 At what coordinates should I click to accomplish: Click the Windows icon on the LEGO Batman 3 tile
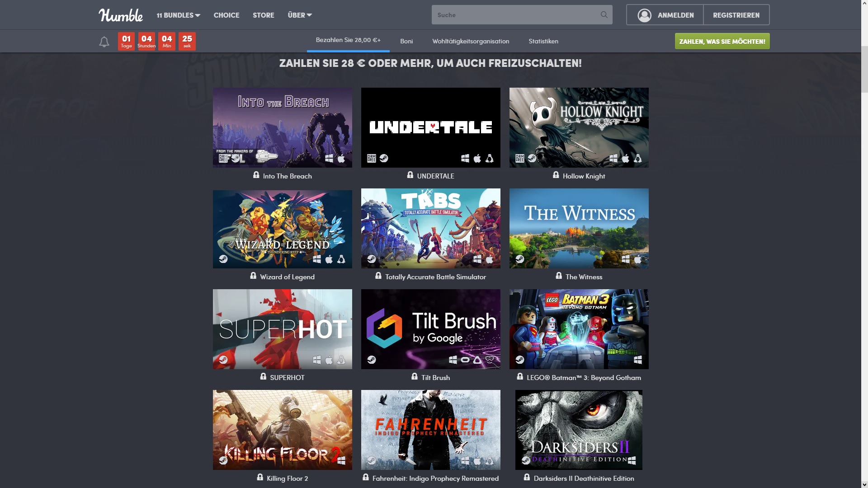coord(638,360)
